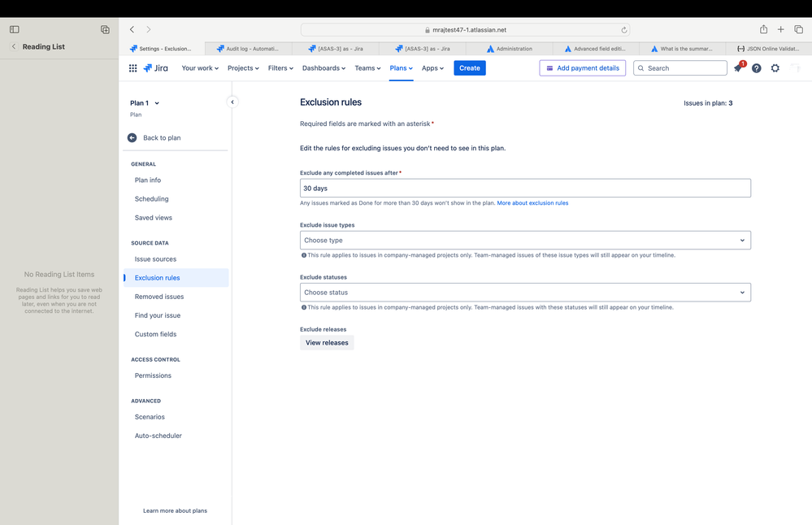Click the View releases button
Viewport: 812px width, 525px height.
(x=326, y=342)
